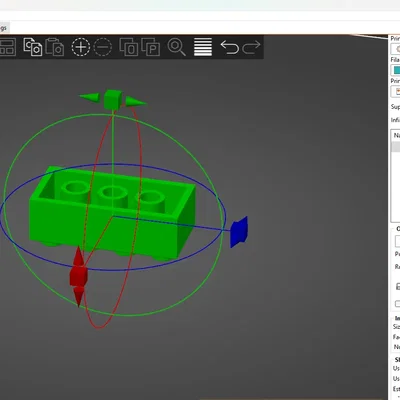Click the teal filament color swatch
This screenshot has height=400, width=400.
tap(396, 70)
